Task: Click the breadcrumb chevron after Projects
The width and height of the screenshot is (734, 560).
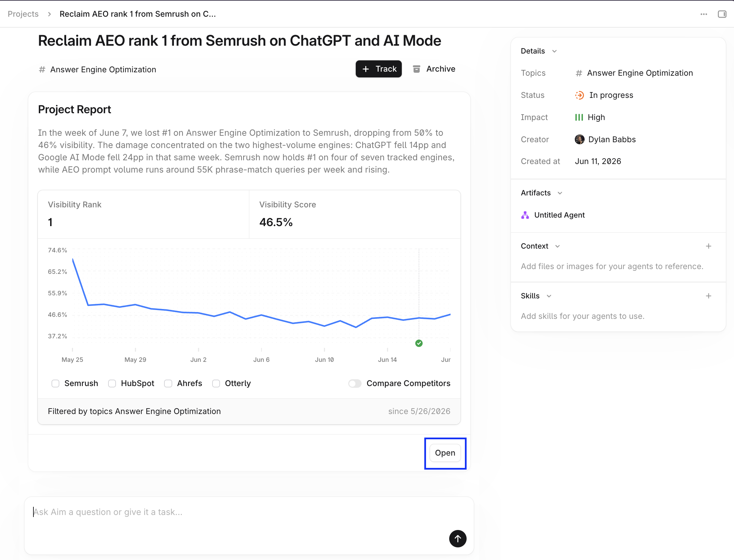Action: tap(49, 14)
